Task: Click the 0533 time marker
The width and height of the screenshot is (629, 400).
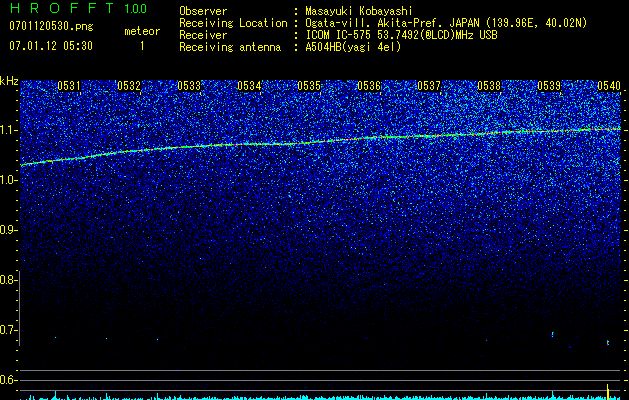Action: click(189, 85)
